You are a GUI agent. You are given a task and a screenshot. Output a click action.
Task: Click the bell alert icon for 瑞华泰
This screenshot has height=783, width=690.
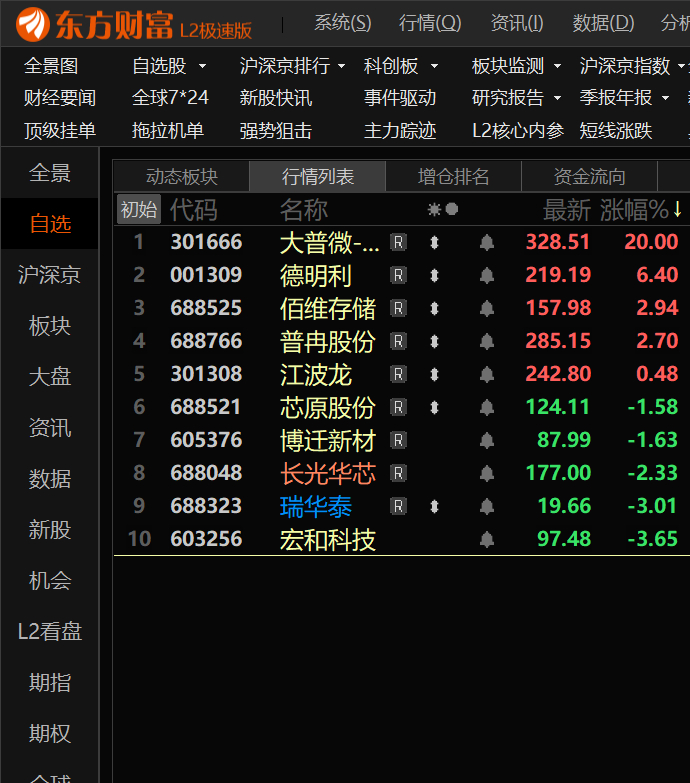coord(487,506)
